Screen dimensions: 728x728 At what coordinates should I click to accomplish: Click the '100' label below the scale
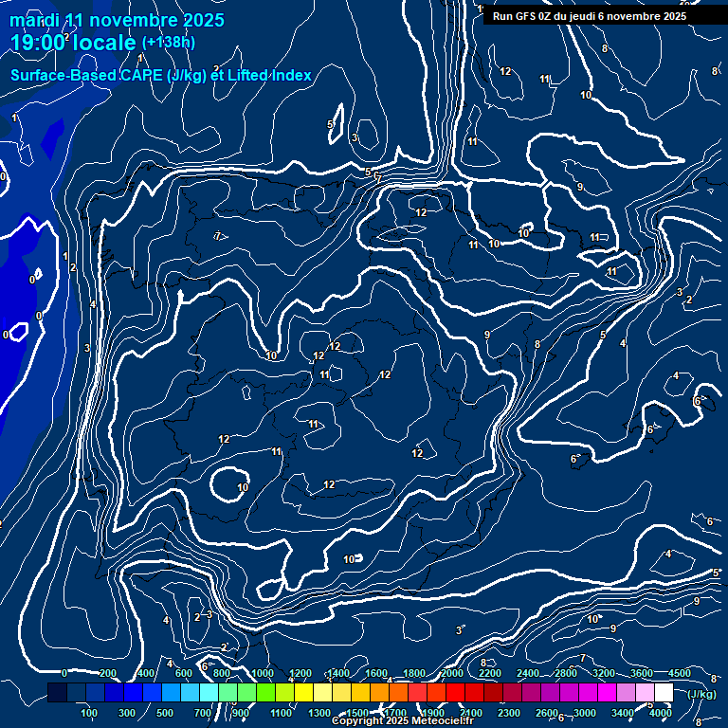89,713
